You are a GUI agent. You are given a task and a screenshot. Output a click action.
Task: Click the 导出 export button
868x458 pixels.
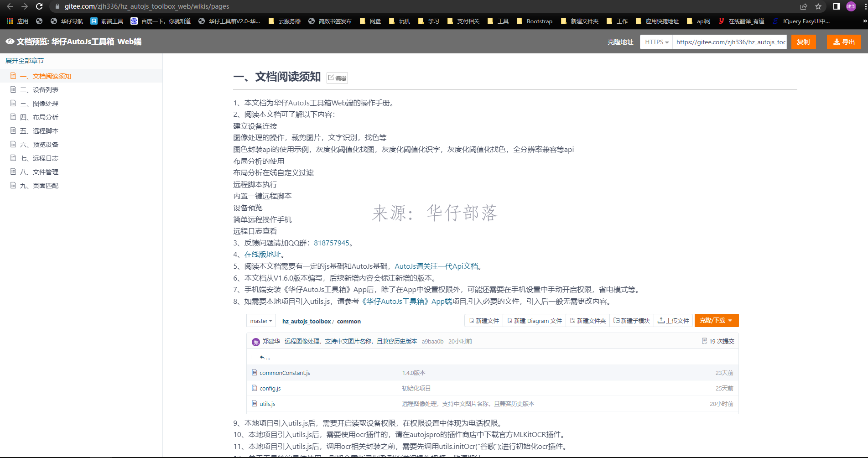click(x=844, y=42)
